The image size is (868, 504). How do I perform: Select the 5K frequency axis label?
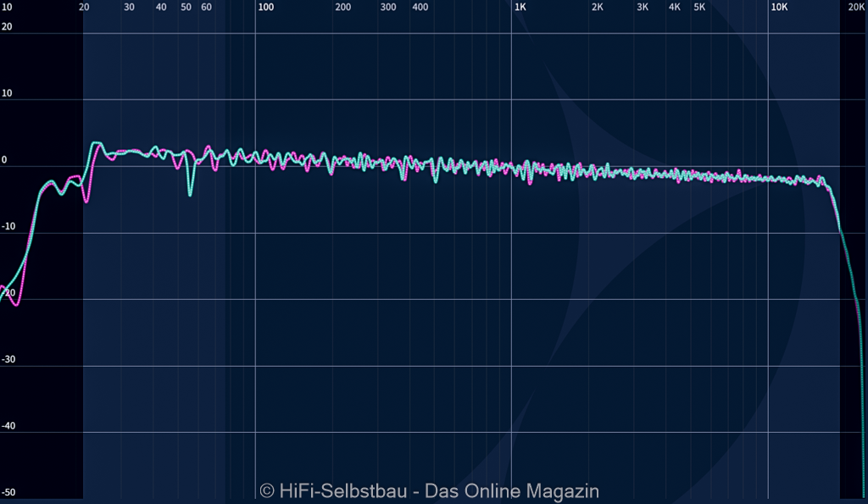(699, 7)
